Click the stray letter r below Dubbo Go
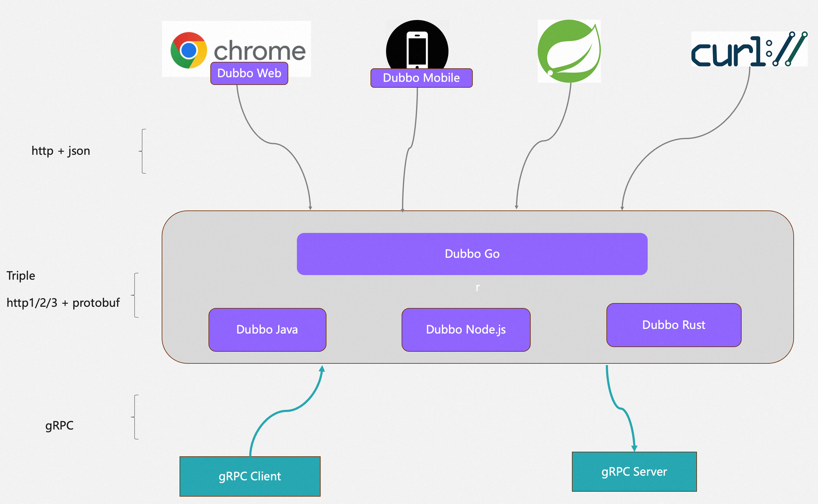The width and height of the screenshot is (818, 504). (477, 287)
